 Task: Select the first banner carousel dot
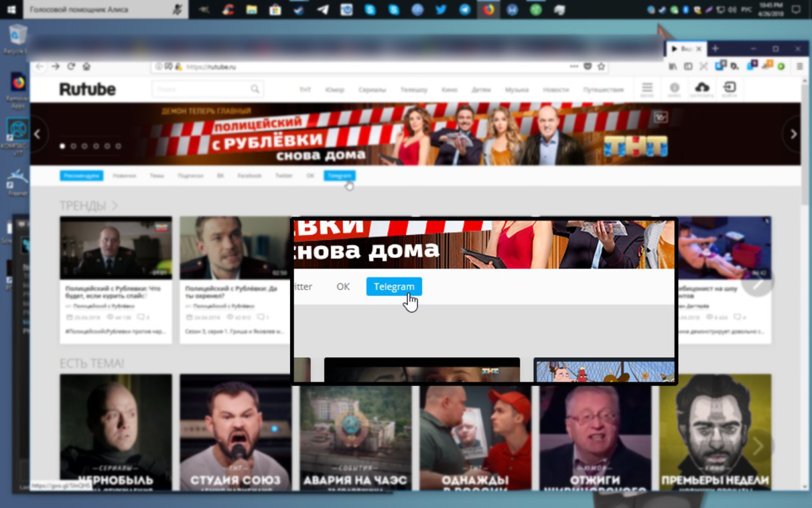tap(62, 146)
